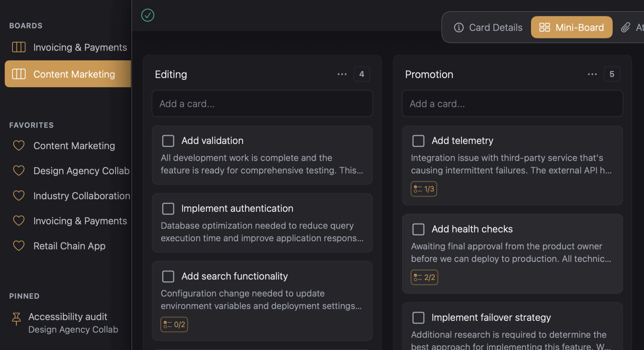Click the checklist badge on Add search functionality
The height and width of the screenshot is (350, 644).
(174, 324)
